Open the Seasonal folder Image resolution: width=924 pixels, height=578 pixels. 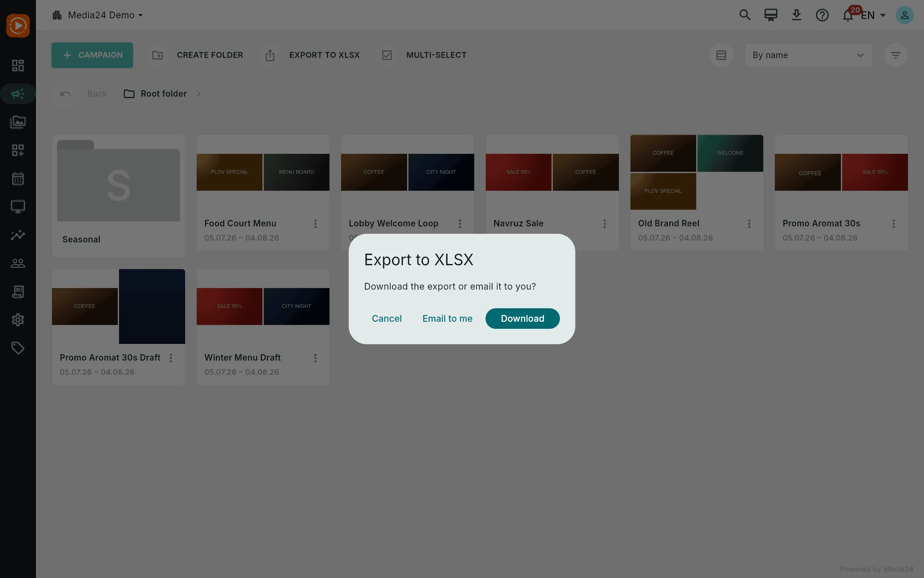[118, 196]
